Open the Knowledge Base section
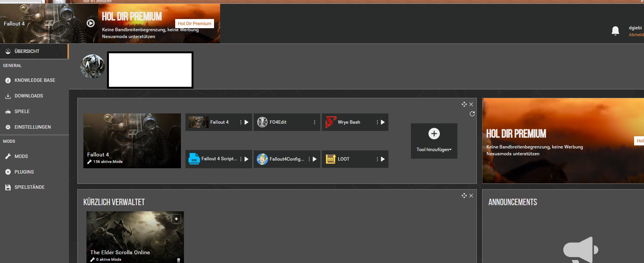The width and height of the screenshot is (644, 263). tap(34, 80)
